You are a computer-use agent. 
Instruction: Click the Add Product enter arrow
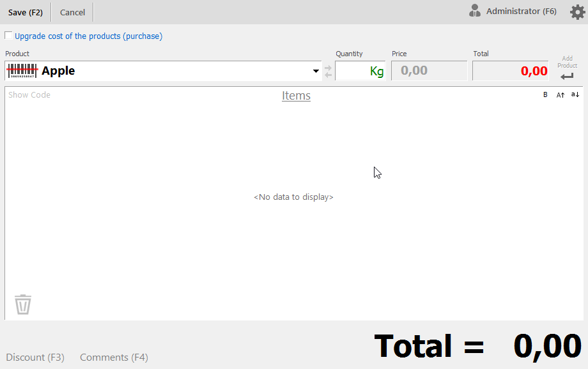567,77
